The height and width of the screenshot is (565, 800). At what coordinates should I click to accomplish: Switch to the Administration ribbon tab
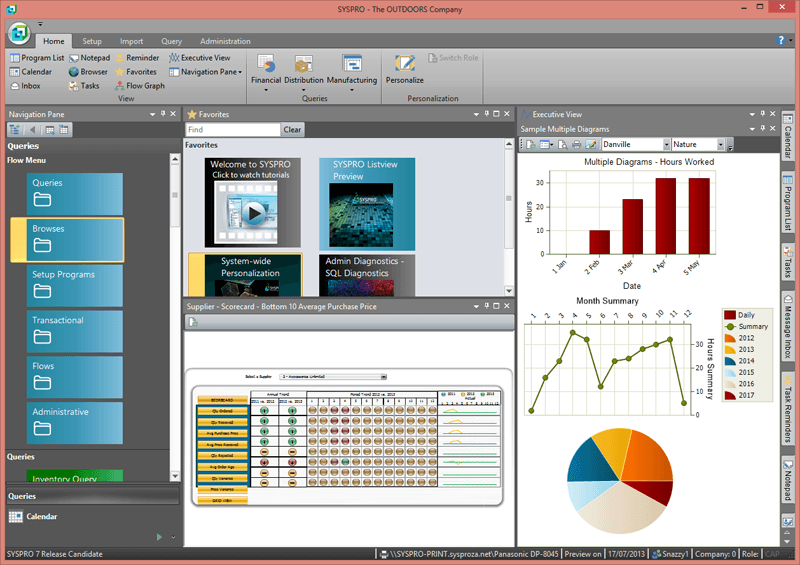[225, 41]
